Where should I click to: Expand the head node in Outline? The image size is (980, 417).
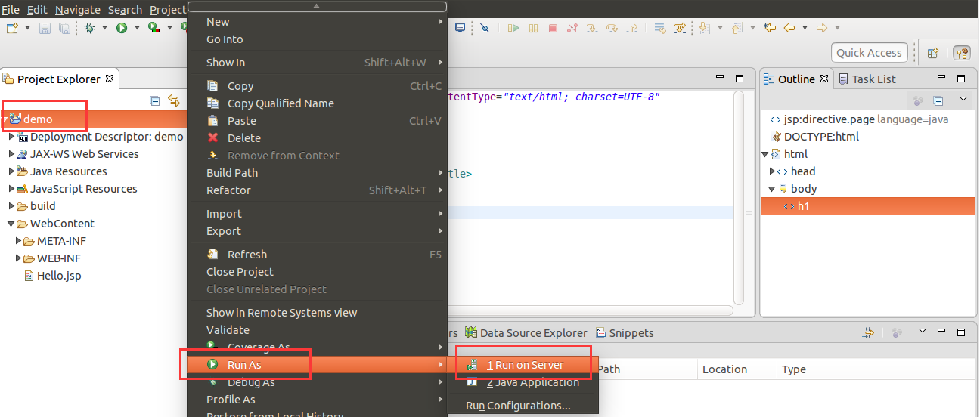point(771,171)
